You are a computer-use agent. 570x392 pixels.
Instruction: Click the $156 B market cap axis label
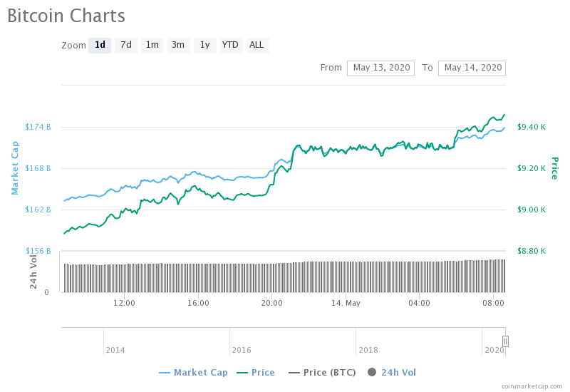[38, 251]
